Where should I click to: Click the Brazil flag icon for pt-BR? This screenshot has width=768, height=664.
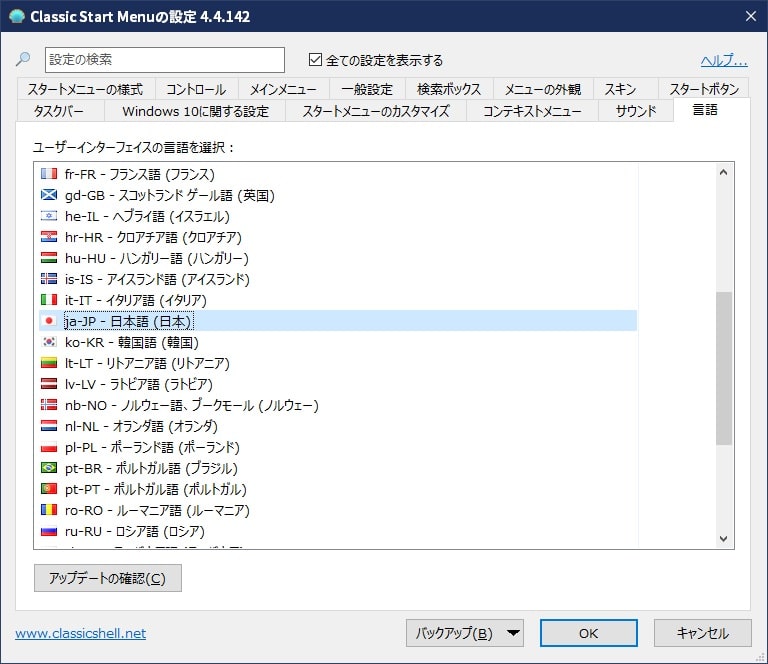(x=48, y=468)
